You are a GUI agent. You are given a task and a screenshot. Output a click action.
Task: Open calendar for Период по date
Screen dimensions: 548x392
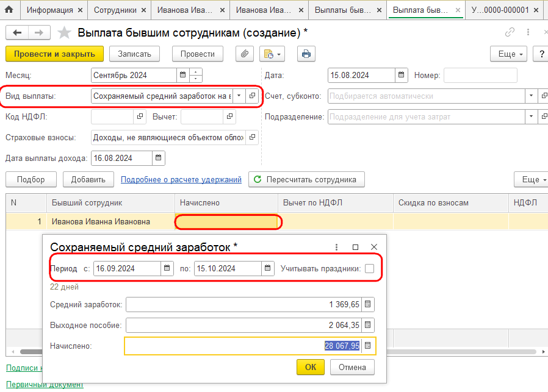[x=268, y=268]
